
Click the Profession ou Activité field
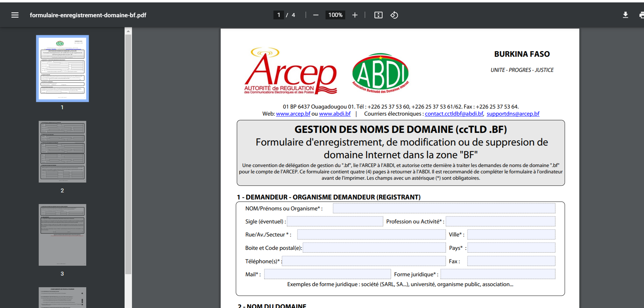[x=500, y=221]
